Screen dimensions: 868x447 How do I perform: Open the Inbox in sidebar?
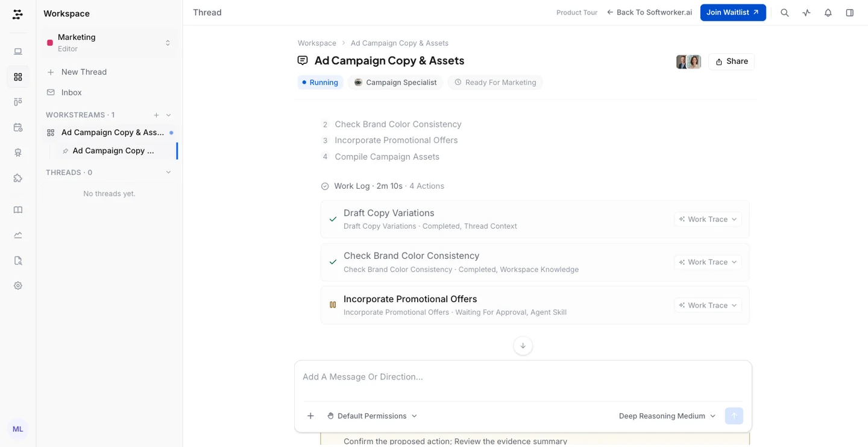109,92
